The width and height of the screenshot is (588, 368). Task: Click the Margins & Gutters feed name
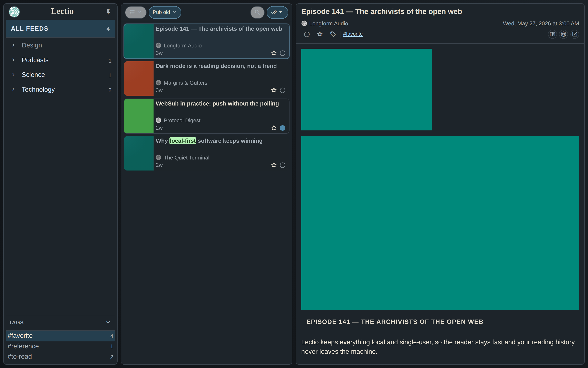pyautogui.click(x=185, y=83)
